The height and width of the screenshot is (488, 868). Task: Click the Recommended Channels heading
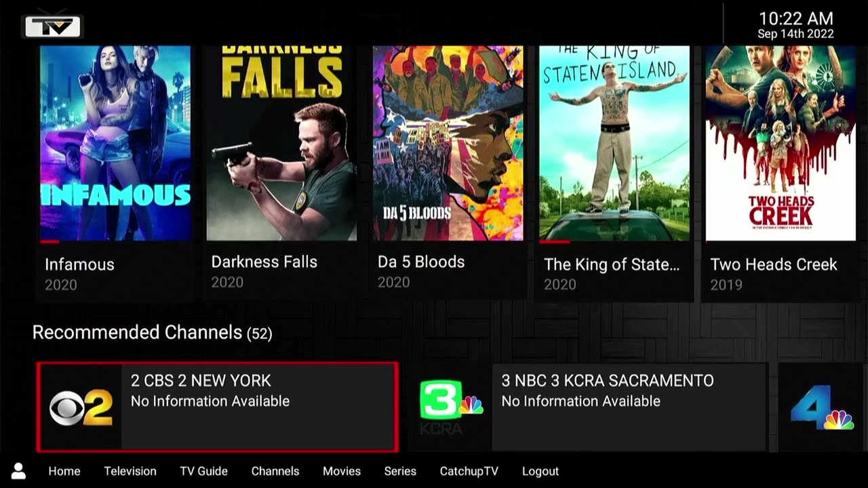152,333
